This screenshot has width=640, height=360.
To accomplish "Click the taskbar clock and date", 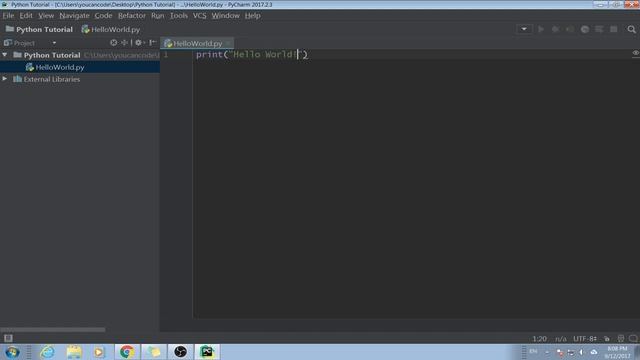I will tap(617, 352).
